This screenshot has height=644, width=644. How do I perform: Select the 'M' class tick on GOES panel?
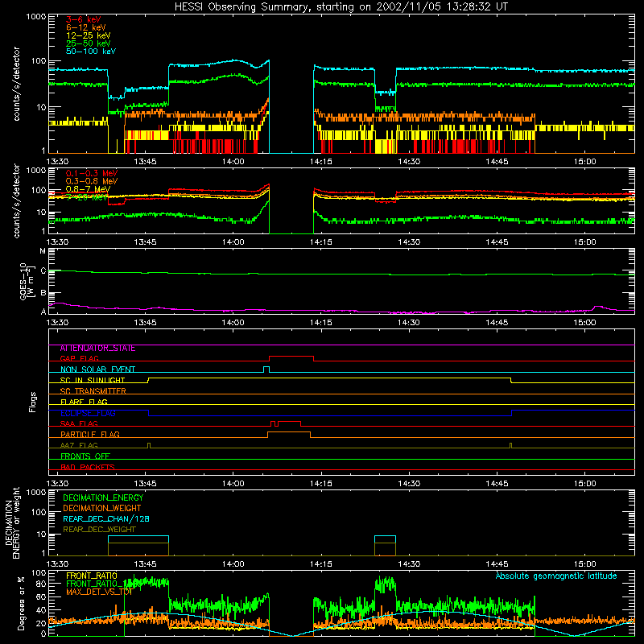click(43, 251)
